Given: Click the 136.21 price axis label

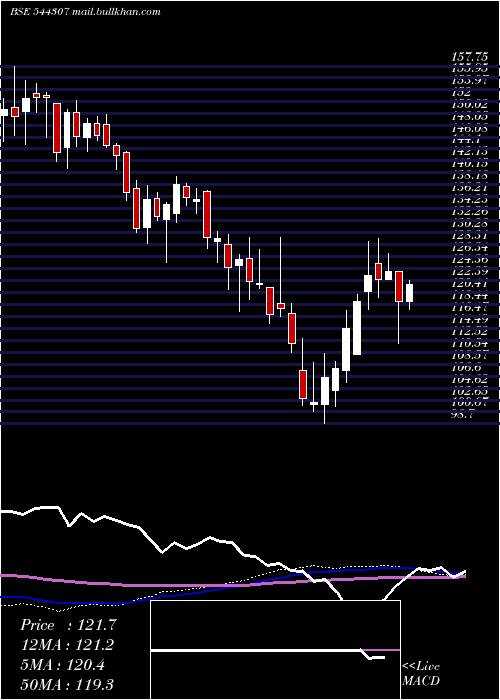Looking at the screenshot, I should (472, 188).
